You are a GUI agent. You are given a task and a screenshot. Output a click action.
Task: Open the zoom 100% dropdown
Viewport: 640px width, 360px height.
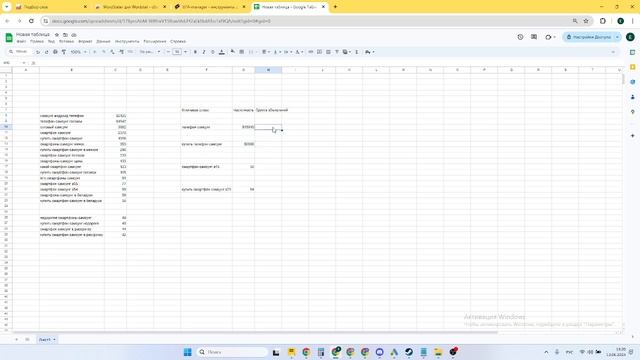click(x=78, y=52)
